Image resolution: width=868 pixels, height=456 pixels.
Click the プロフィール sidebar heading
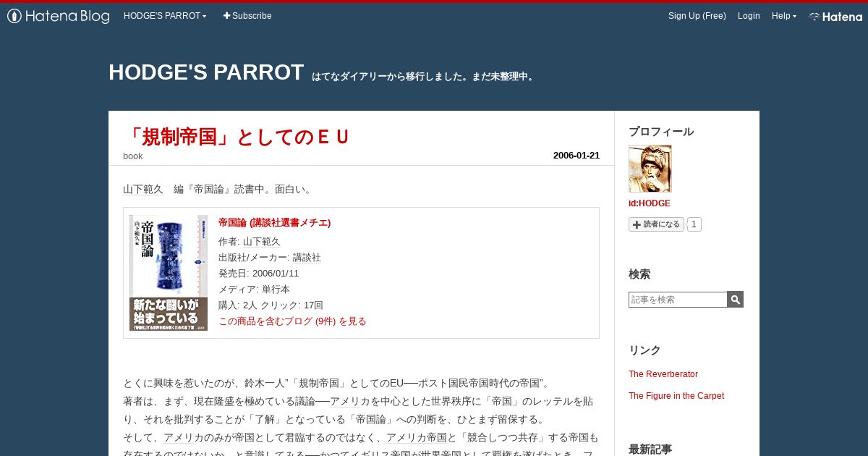coord(661,132)
